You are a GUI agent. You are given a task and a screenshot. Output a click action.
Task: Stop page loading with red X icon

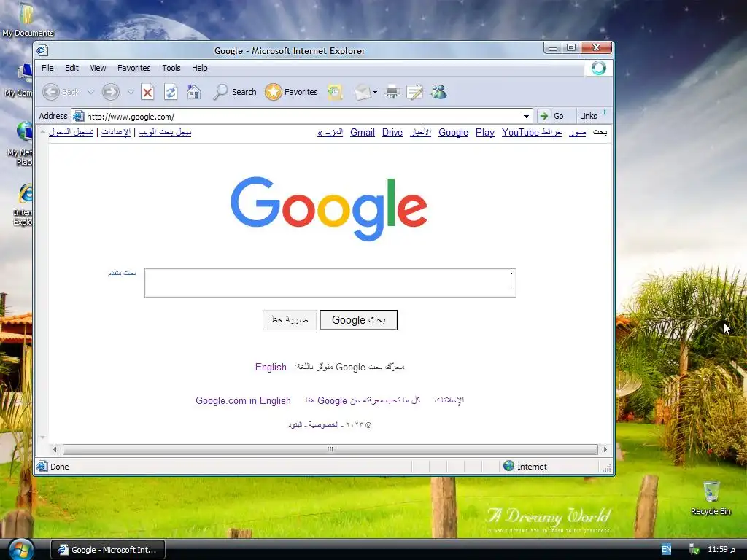[x=147, y=92]
